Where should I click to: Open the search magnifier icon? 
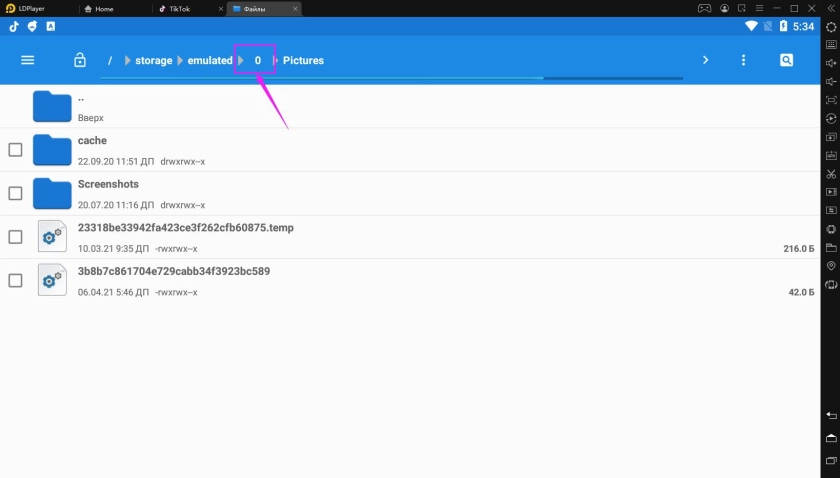(787, 60)
